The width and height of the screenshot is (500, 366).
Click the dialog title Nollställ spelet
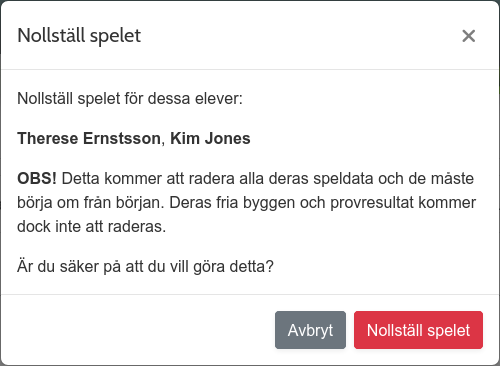[x=79, y=35]
